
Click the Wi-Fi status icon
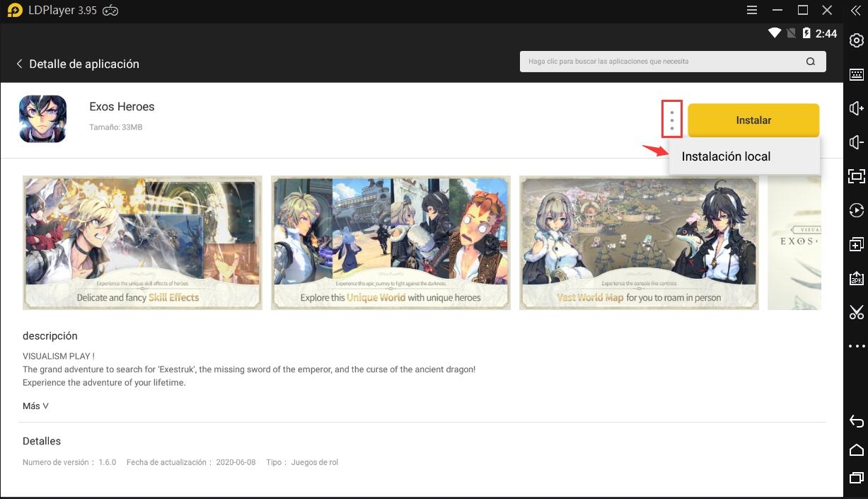coord(774,33)
